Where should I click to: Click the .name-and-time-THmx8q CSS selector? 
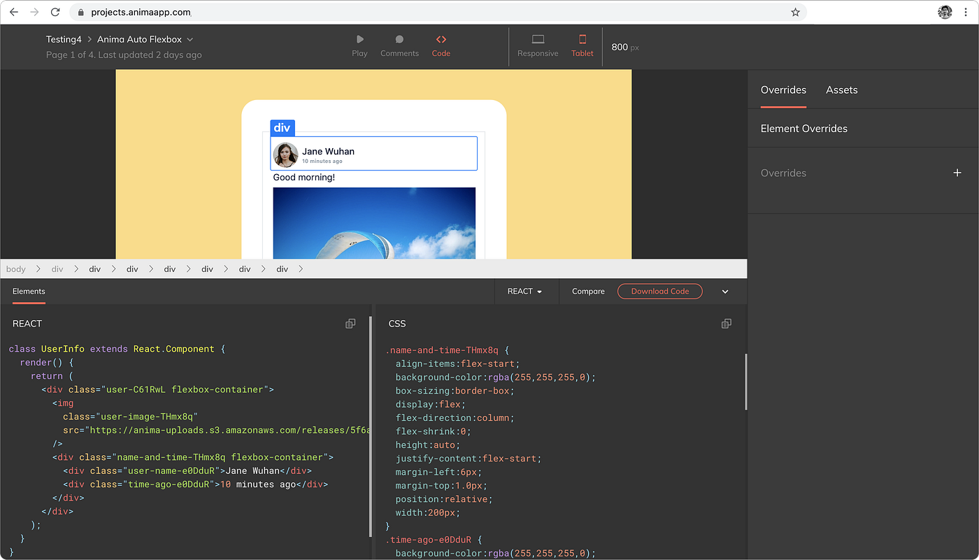[x=442, y=350]
